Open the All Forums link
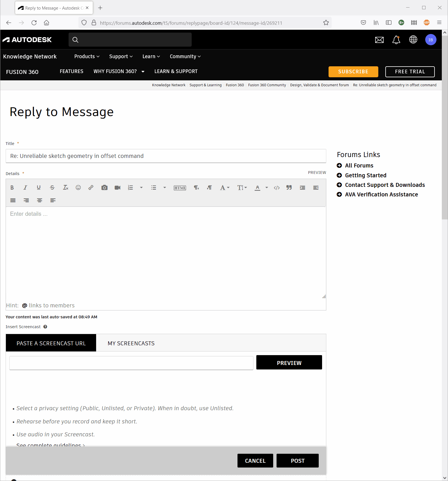The height and width of the screenshot is (481, 448). tap(359, 165)
